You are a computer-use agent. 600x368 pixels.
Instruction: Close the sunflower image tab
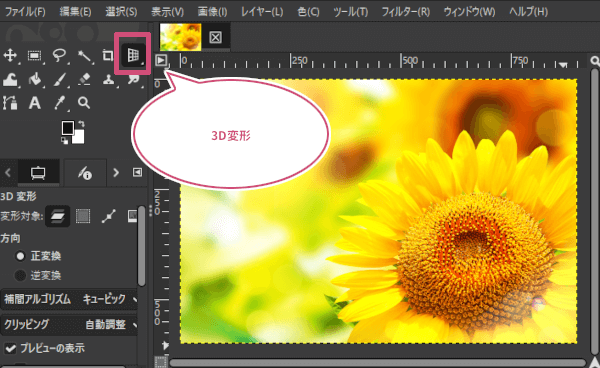coord(215,37)
